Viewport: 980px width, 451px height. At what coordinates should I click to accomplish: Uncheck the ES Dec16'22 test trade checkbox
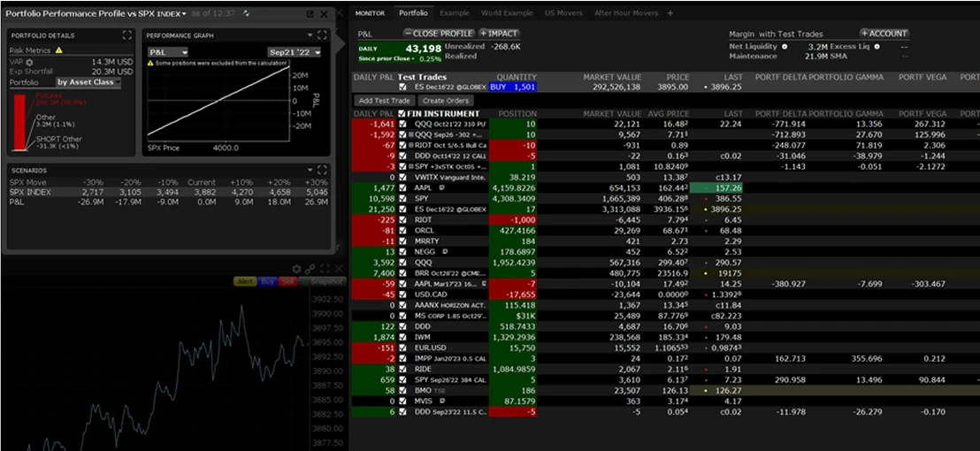pyautogui.click(x=402, y=88)
